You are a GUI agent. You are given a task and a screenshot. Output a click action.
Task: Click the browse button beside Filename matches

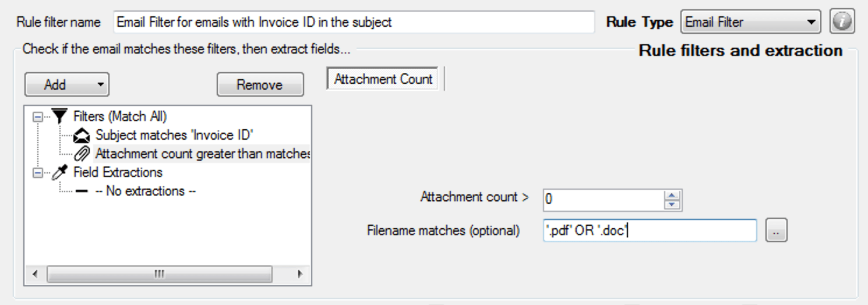775,231
